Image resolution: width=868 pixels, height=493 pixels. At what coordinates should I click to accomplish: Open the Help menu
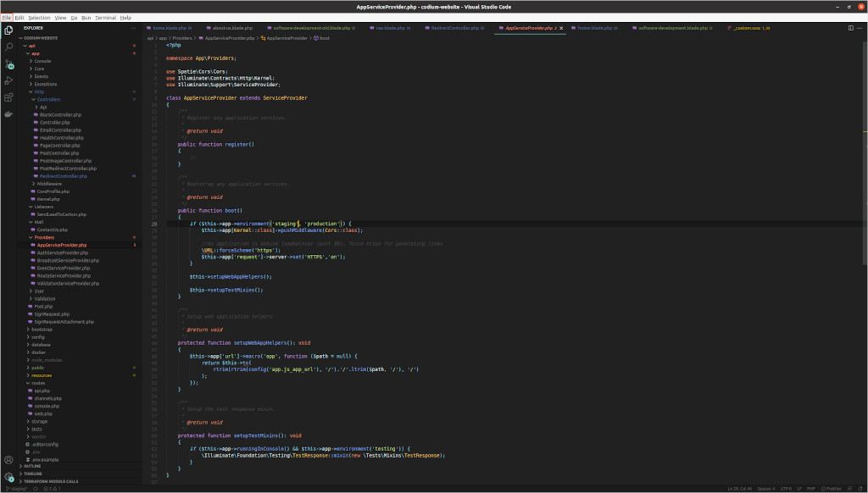point(125,18)
